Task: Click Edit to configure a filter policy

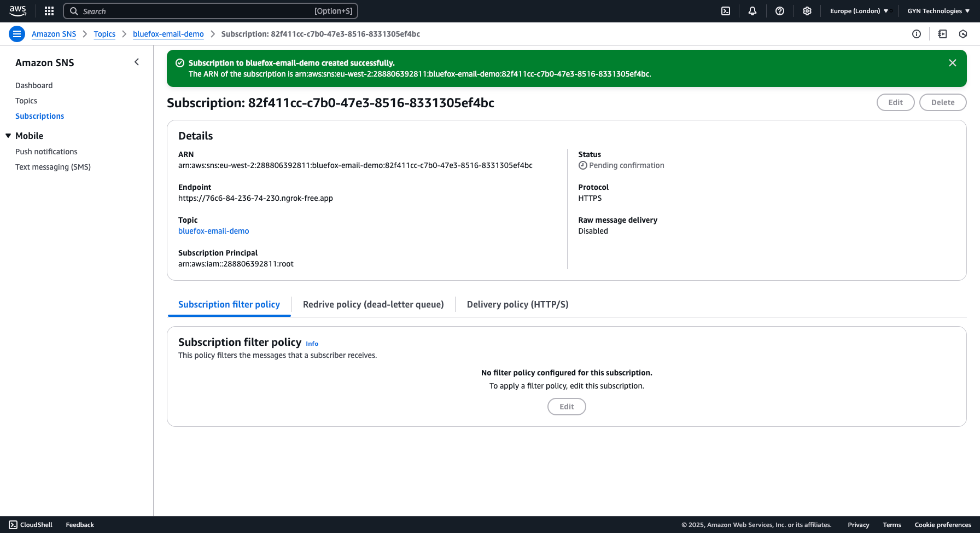Action: 567,407
